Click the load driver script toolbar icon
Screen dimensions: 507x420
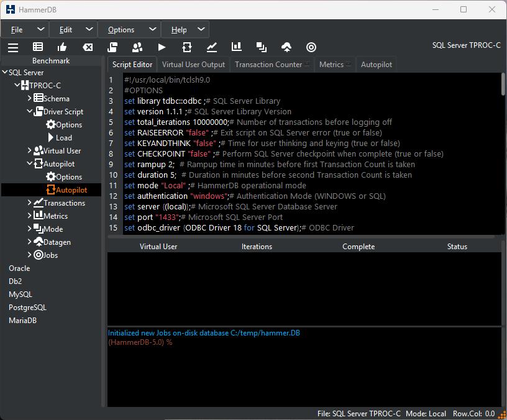pos(112,47)
